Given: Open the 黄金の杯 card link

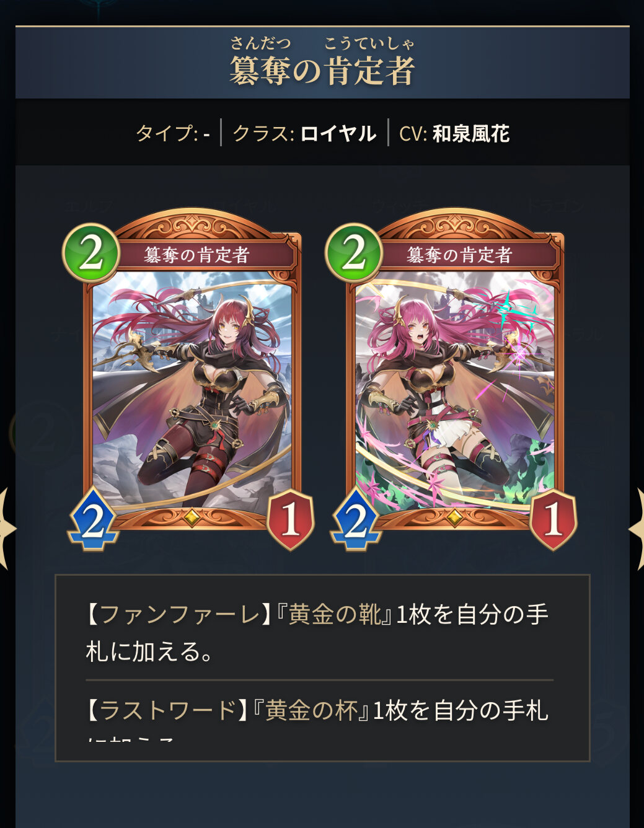Looking at the screenshot, I should (x=312, y=710).
